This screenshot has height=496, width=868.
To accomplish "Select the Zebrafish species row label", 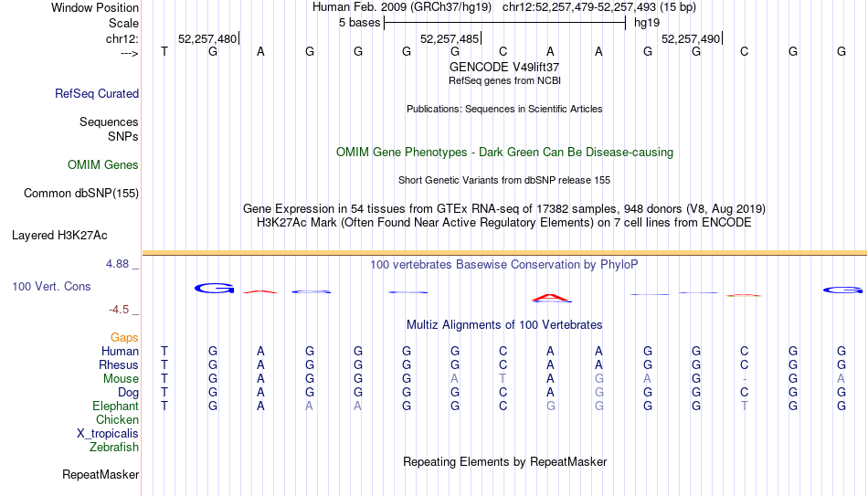I will coord(114,448).
